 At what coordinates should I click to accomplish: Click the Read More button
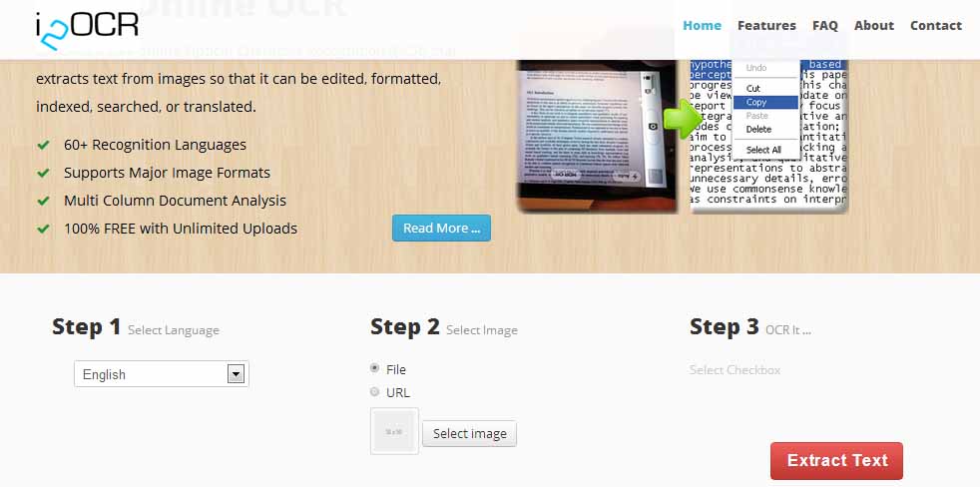coord(441,229)
